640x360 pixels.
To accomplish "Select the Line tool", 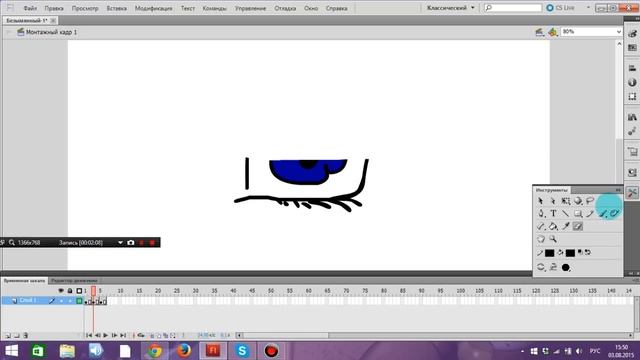I will pos(566,213).
